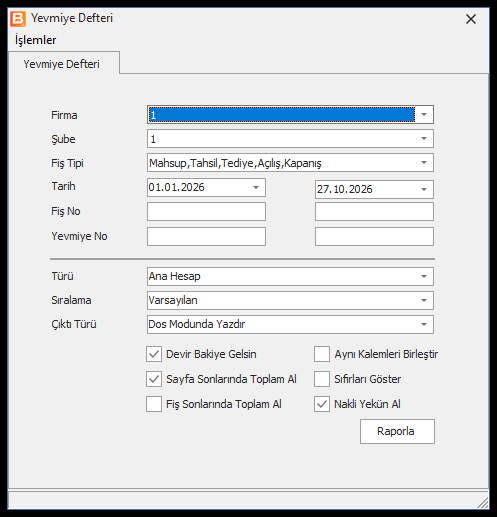497x517 pixels.
Task: Open the Fiş Tipi dropdown list
Action: (x=424, y=163)
